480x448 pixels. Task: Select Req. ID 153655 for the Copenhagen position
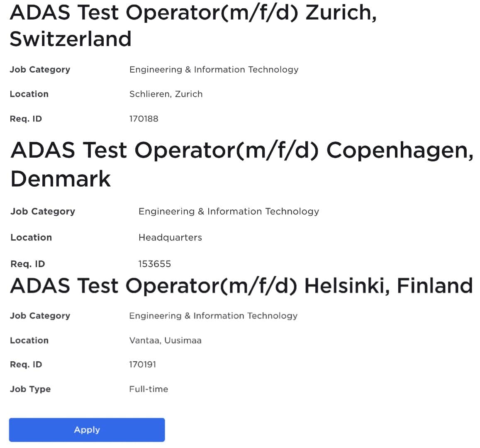[155, 263]
